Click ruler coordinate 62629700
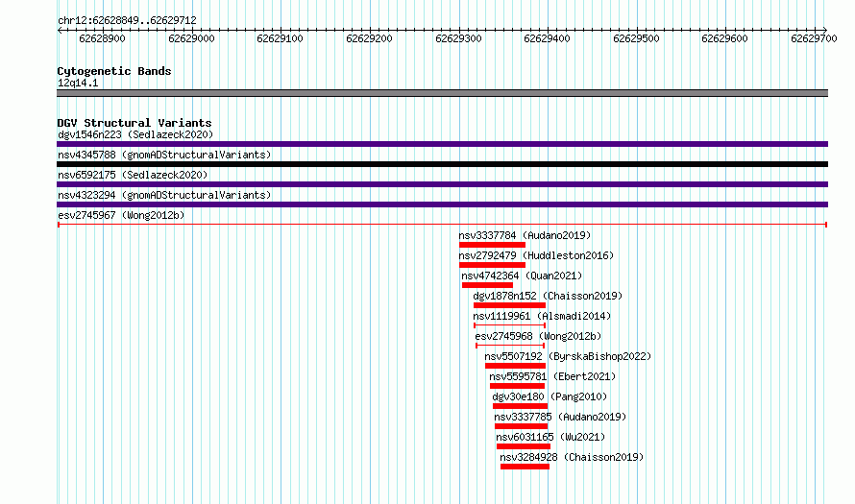 click(814, 38)
